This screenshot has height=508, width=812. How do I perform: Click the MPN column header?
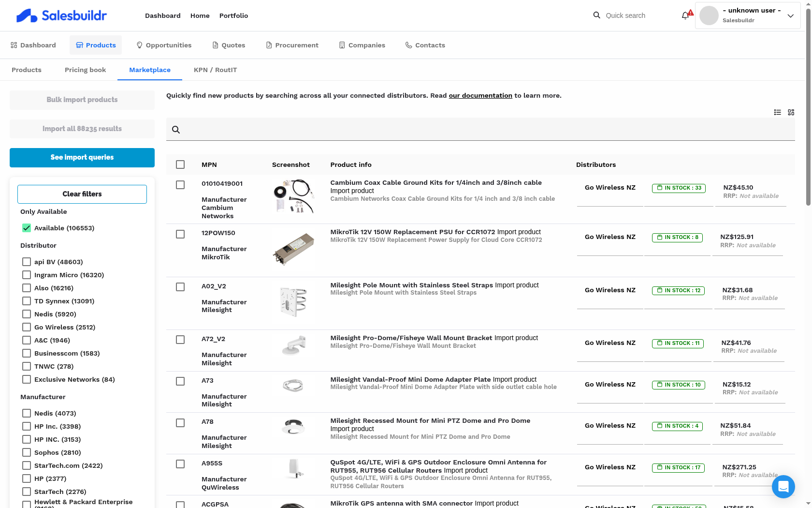pyautogui.click(x=209, y=164)
